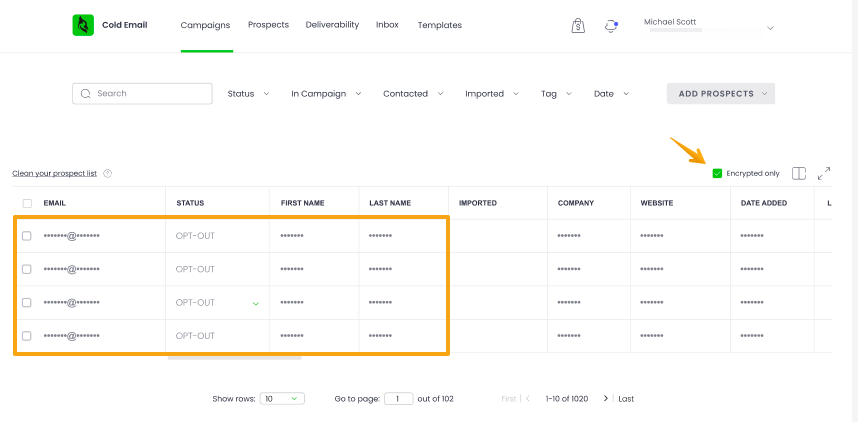Open the In Campaign filter dropdown
The width and height of the screenshot is (858, 422).
click(326, 94)
